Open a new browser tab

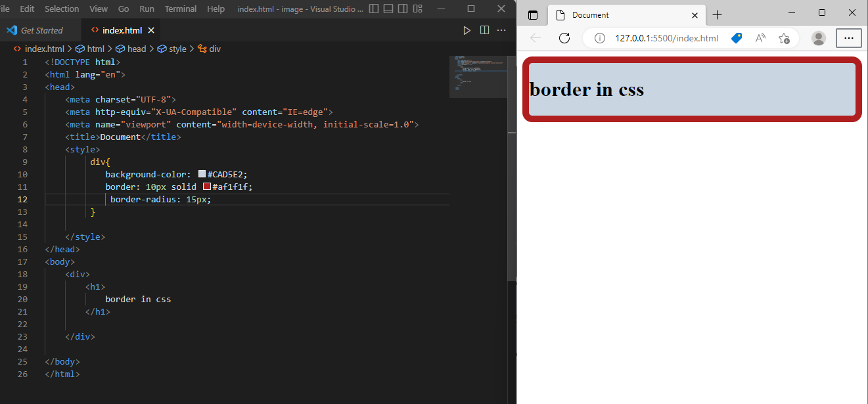717,15
